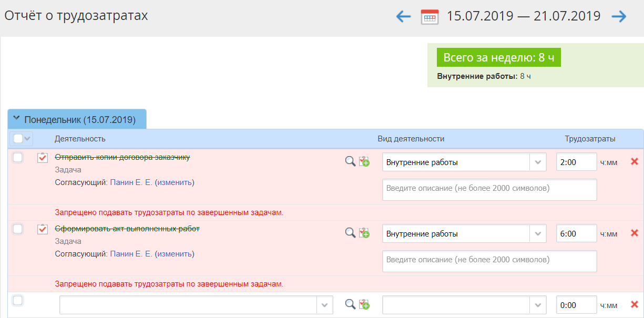
Task: Open the 'Панин Е. Е.' link in second task
Action: coord(131,254)
